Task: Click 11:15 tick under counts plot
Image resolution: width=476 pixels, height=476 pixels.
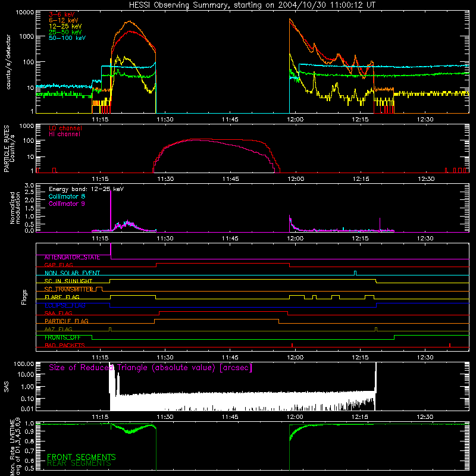Action: 100,120
